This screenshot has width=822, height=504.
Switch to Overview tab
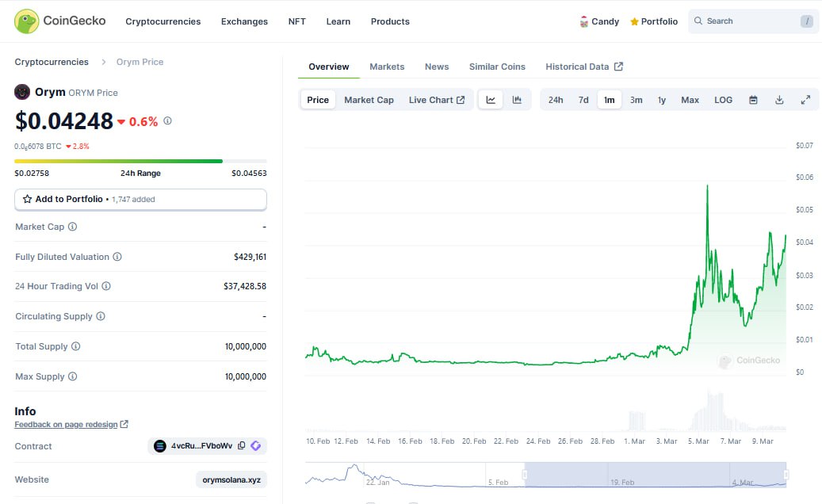click(329, 67)
